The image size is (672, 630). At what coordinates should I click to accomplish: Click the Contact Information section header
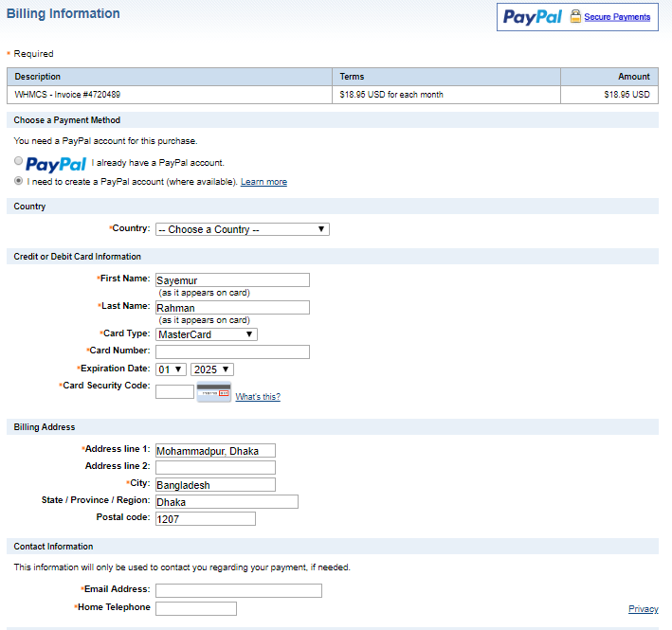333,547
